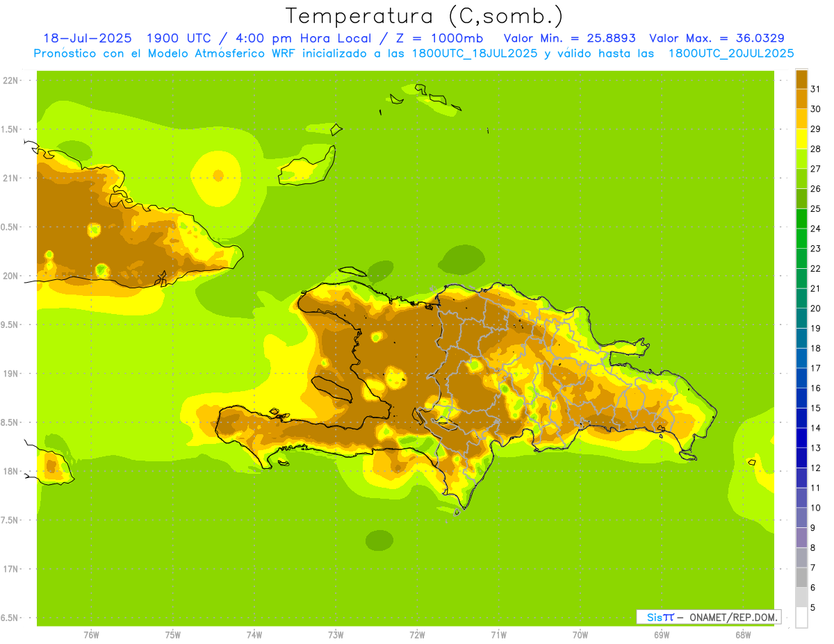
Task: Click the '18N' latitude axis label
Action: pos(10,472)
